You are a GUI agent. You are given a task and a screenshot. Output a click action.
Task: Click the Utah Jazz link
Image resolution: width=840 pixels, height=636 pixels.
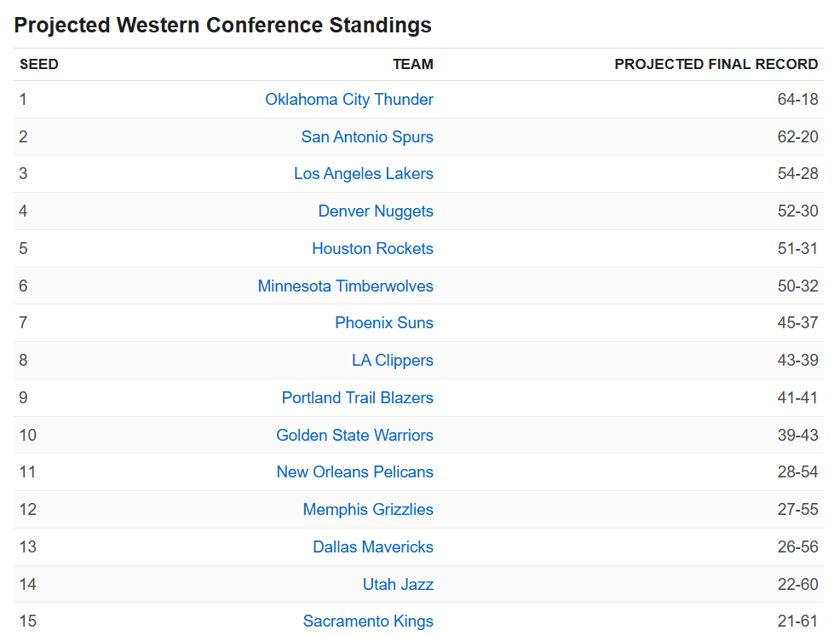click(398, 585)
